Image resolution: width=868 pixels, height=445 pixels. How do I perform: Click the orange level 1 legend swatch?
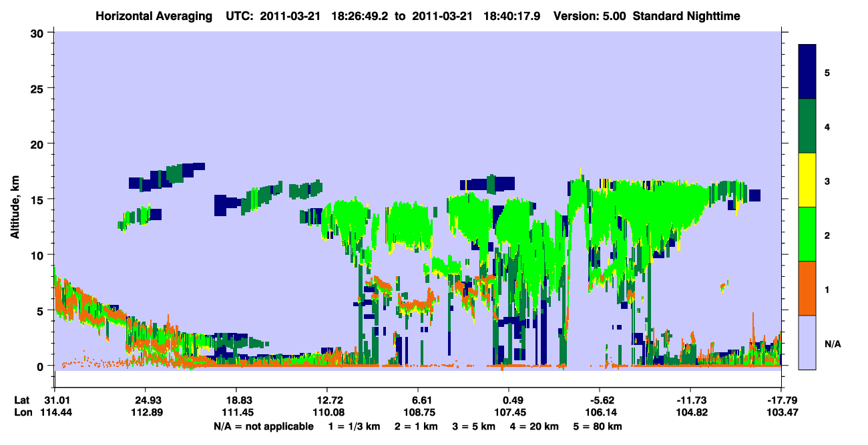pos(807,288)
